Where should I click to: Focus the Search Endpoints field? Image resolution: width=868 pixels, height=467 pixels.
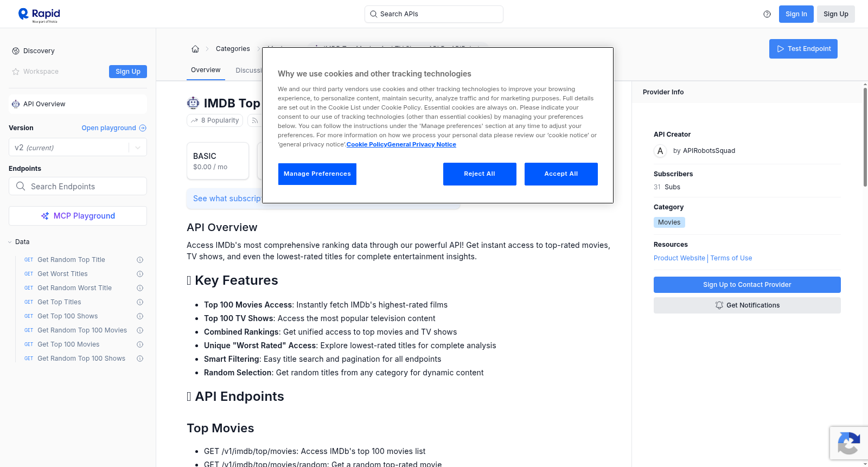pyautogui.click(x=78, y=186)
